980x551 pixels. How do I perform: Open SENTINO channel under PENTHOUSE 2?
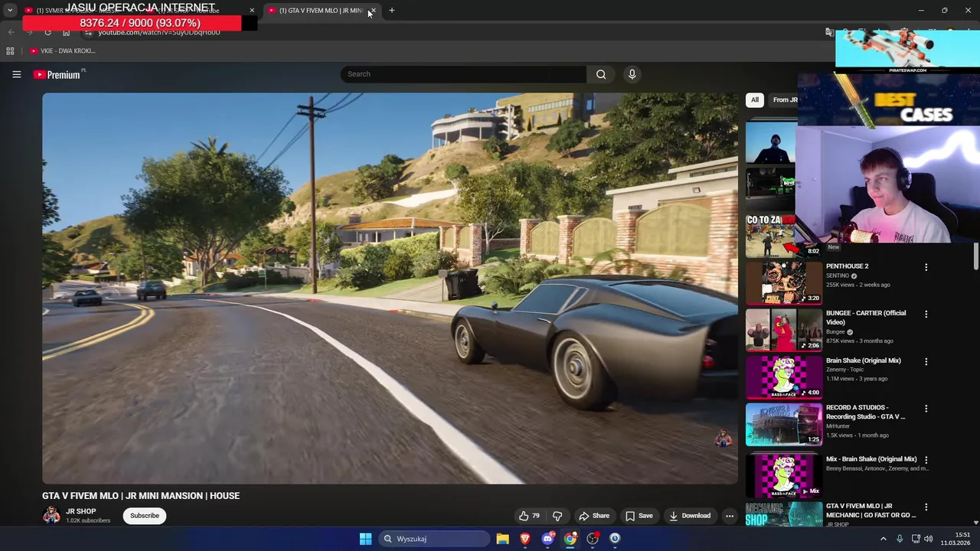tap(838, 275)
